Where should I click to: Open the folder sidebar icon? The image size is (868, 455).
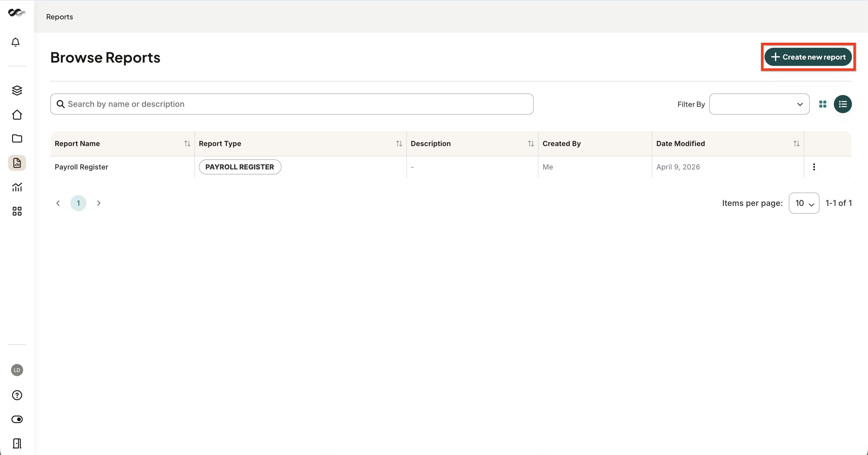(x=17, y=139)
